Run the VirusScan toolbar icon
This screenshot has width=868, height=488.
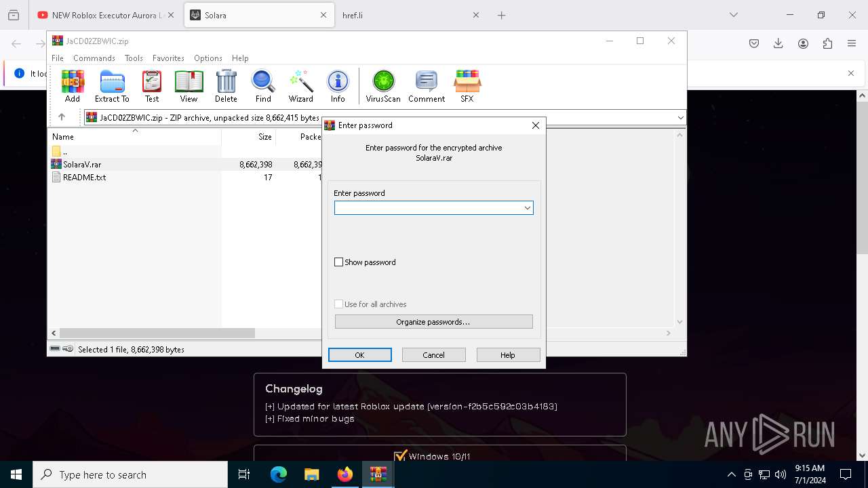tap(383, 86)
